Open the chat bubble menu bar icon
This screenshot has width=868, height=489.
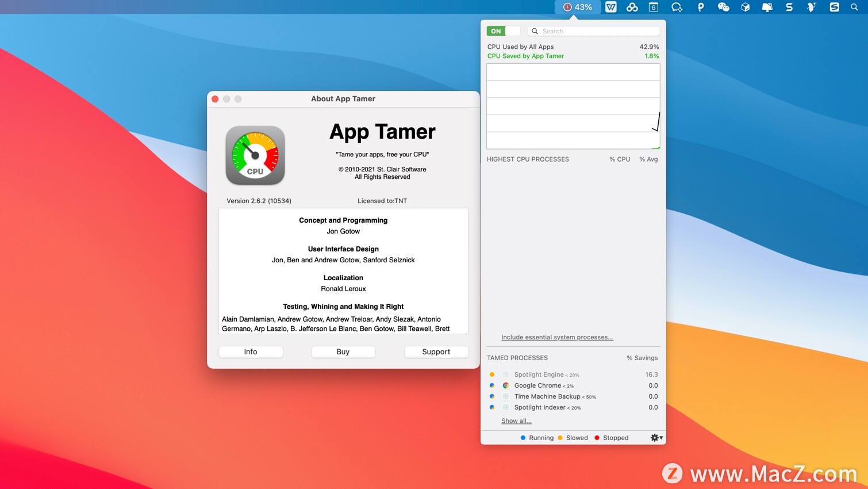(677, 7)
